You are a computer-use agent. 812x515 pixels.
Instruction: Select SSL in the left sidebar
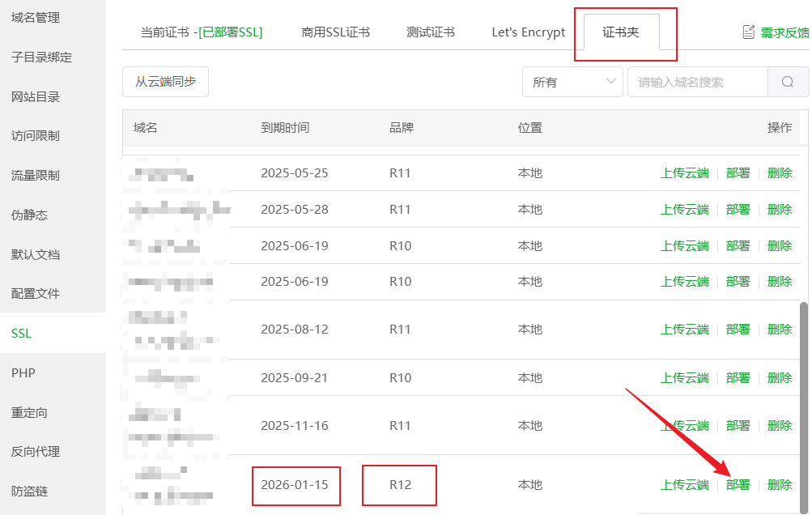[21, 333]
